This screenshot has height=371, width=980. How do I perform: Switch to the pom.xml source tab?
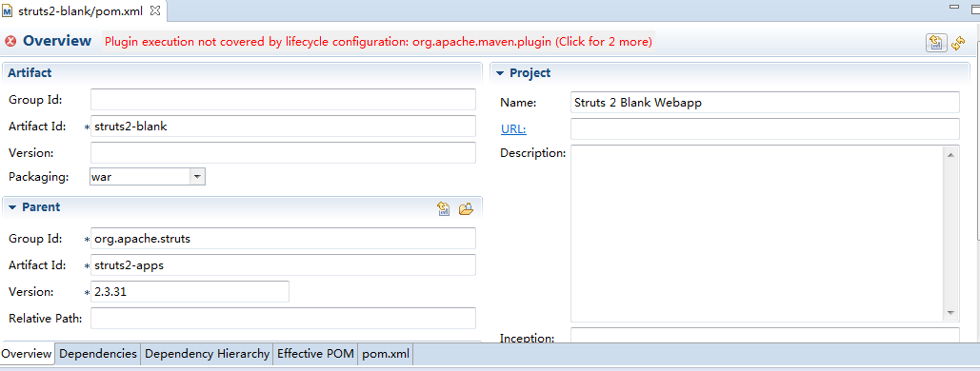pos(386,354)
